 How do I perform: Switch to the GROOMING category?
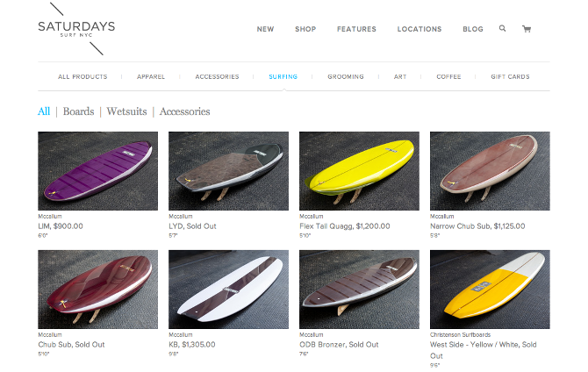[346, 76]
